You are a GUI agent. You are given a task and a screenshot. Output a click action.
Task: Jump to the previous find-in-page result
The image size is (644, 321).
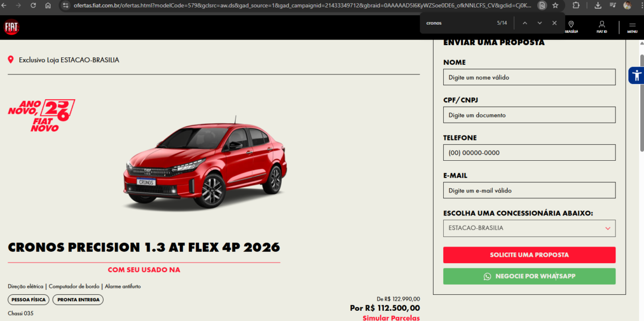525,23
